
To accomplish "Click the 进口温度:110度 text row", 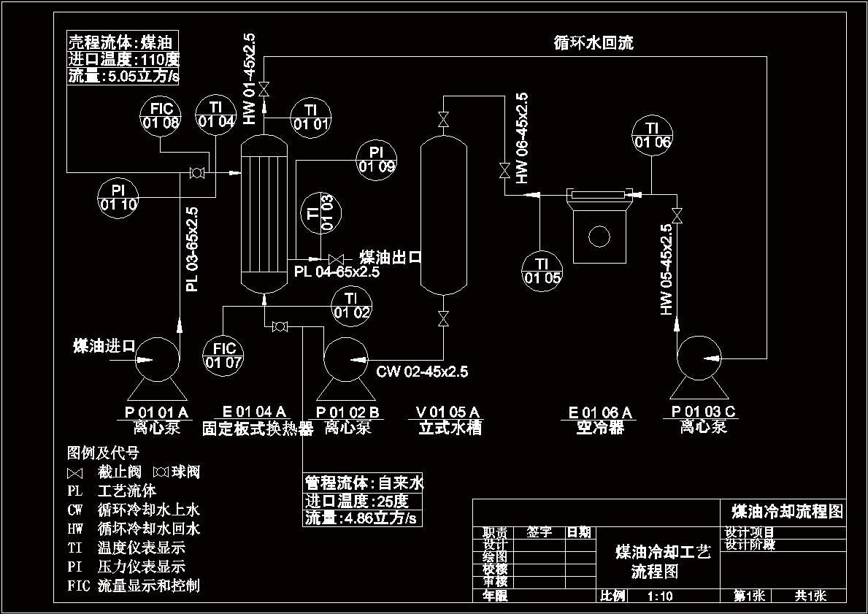I will (123, 58).
